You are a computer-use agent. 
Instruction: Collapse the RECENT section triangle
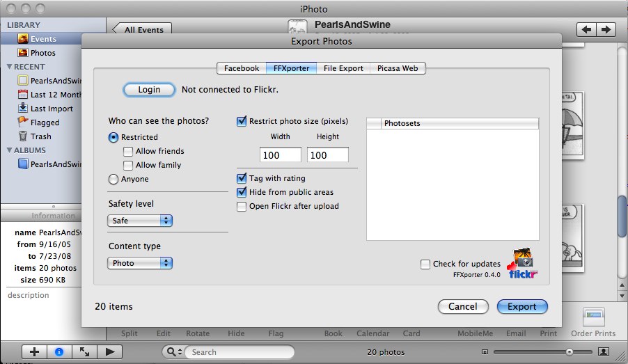[9, 67]
